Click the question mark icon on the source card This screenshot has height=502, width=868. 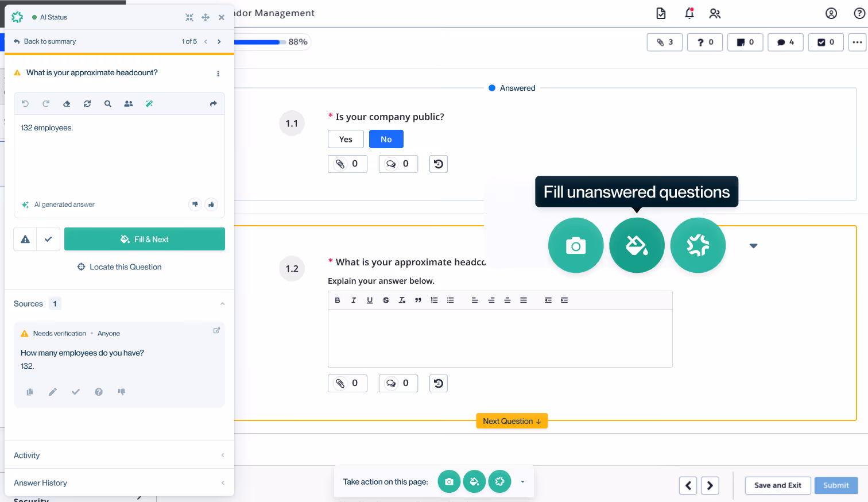coord(99,392)
